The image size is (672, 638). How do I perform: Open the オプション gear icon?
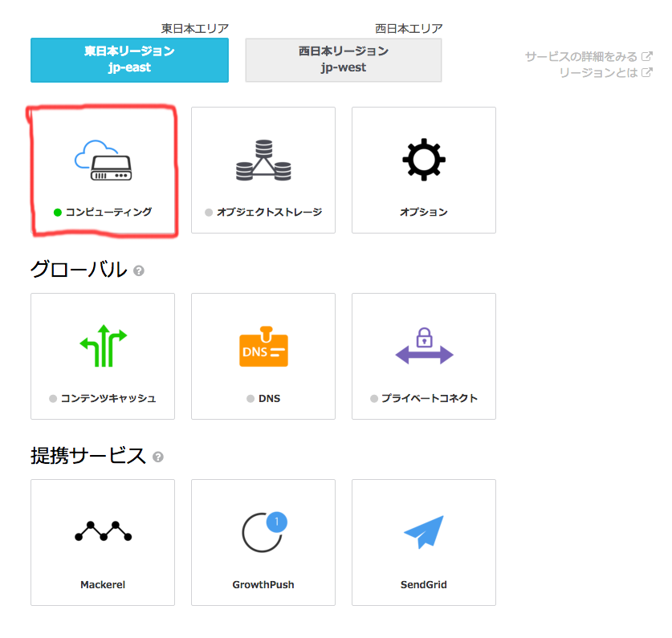424,160
